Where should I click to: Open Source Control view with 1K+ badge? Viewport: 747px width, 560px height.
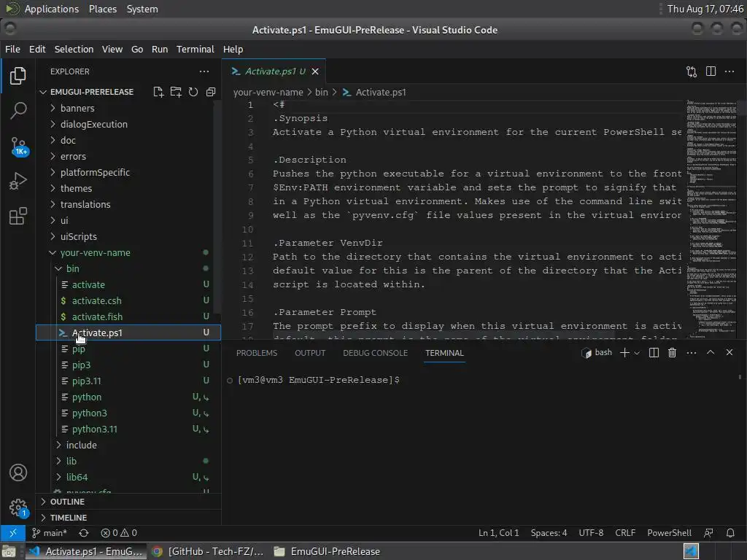18,146
